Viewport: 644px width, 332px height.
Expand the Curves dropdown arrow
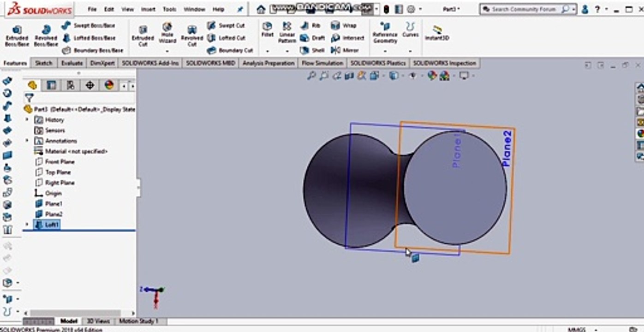410,51
